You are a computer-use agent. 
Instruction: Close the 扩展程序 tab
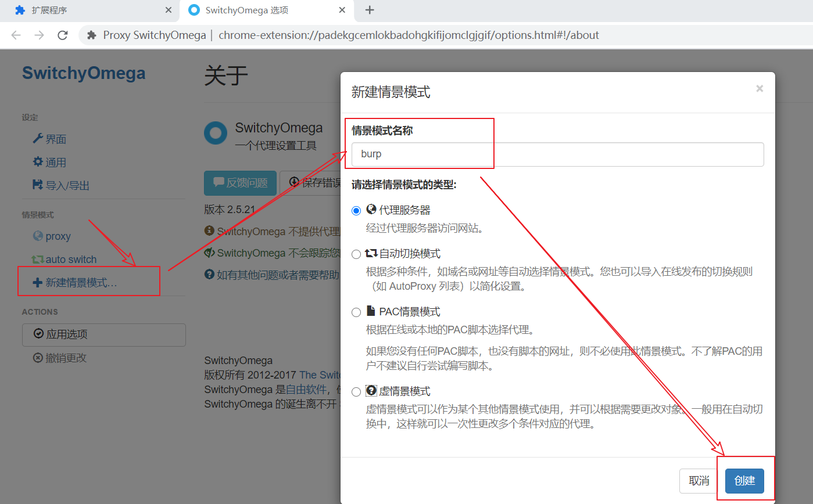tap(169, 10)
